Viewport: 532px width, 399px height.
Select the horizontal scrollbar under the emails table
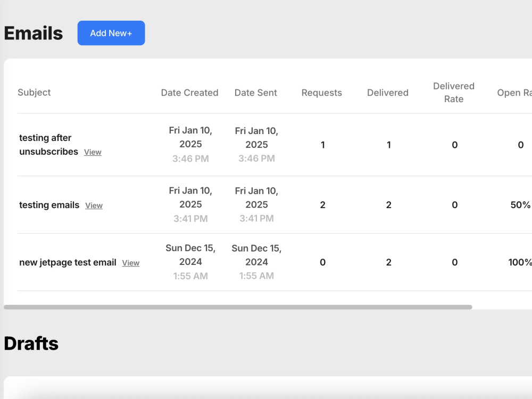click(238, 307)
